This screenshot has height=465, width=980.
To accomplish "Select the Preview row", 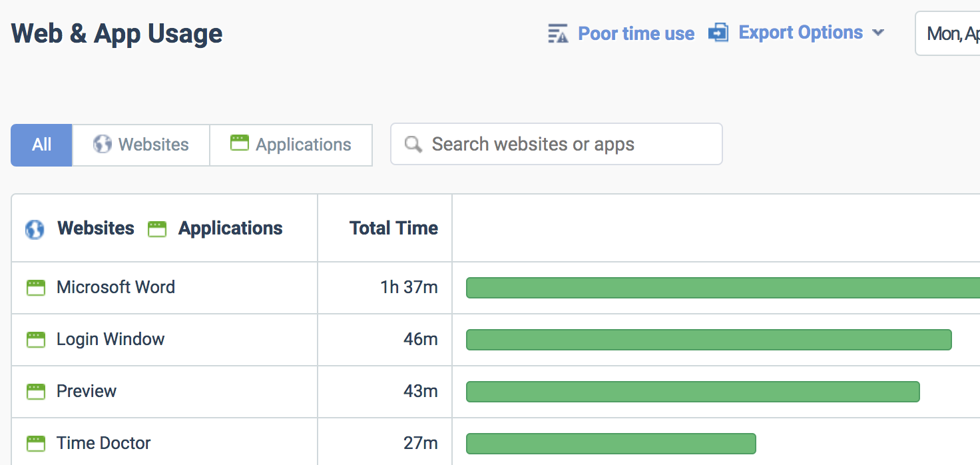I will click(495, 392).
